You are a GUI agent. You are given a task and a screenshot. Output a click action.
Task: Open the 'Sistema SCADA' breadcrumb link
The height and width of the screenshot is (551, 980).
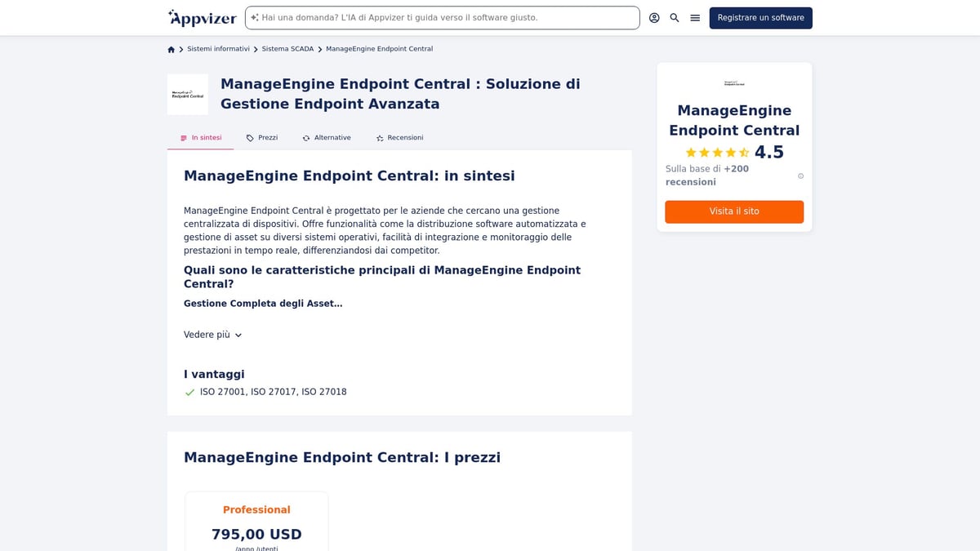pos(287,49)
